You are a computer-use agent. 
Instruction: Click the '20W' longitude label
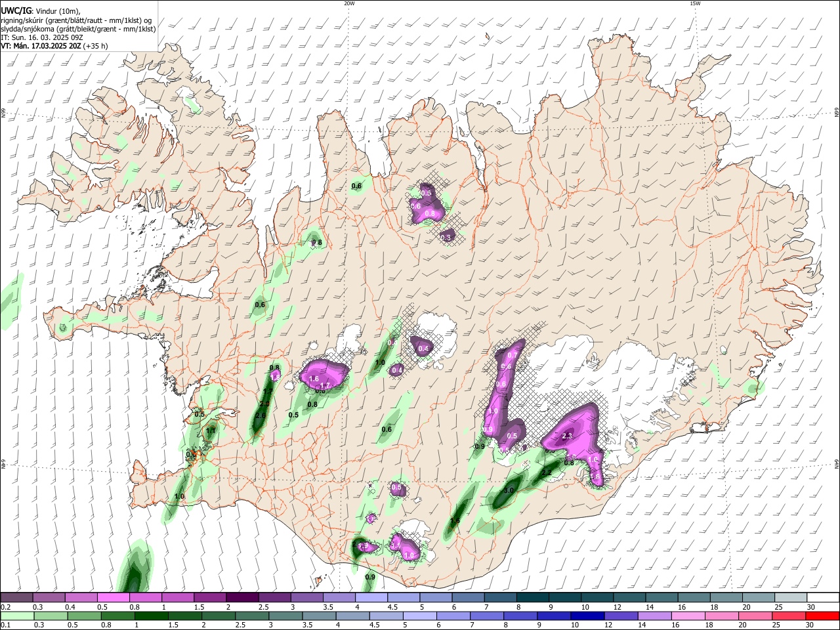[349, 3]
